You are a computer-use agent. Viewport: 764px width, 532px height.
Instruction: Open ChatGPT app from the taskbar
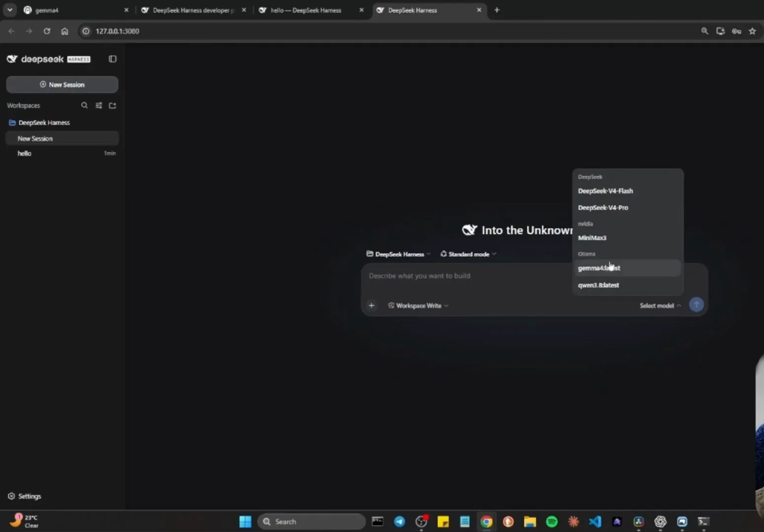660,521
